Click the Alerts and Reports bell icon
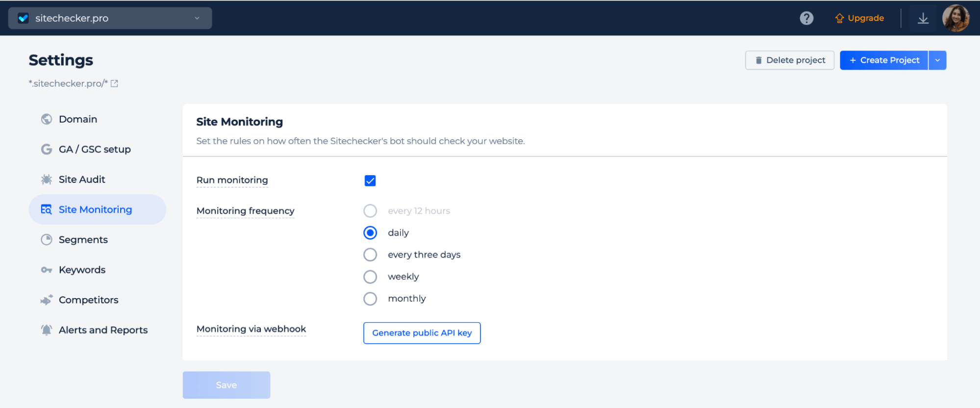Screen dimensions: 980x408 coord(47,330)
